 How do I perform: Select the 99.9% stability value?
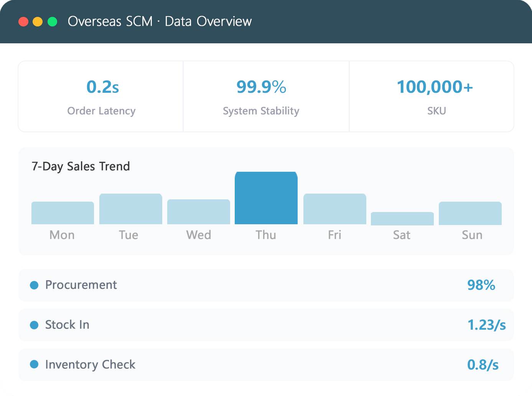(261, 87)
